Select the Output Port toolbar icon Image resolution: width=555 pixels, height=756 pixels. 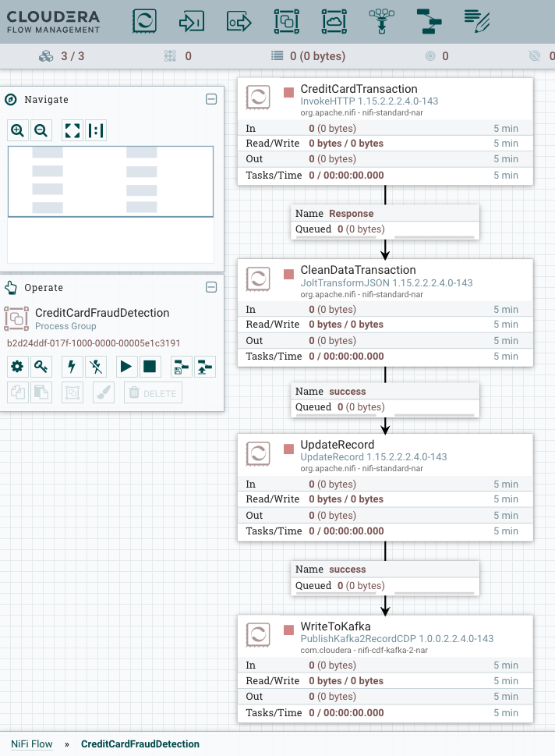239,22
